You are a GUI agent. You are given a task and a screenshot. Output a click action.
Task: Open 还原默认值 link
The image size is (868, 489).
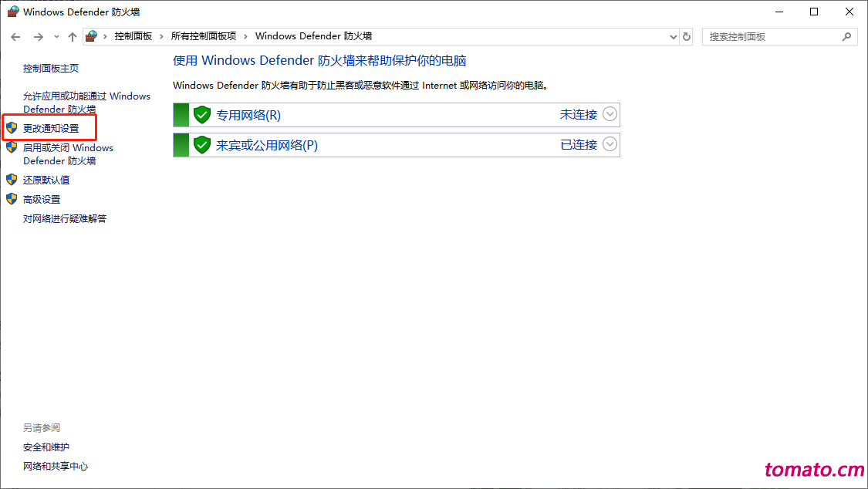pos(46,180)
